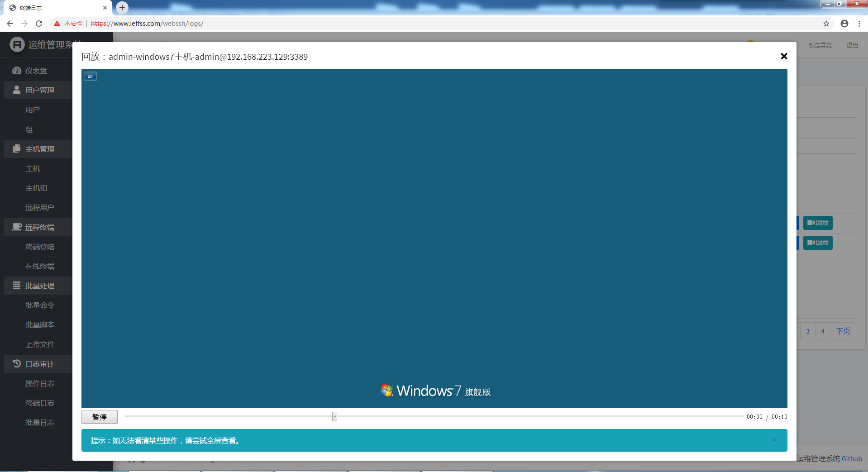Go to page 4 in pagination
The width and height of the screenshot is (868, 472).
point(823,331)
